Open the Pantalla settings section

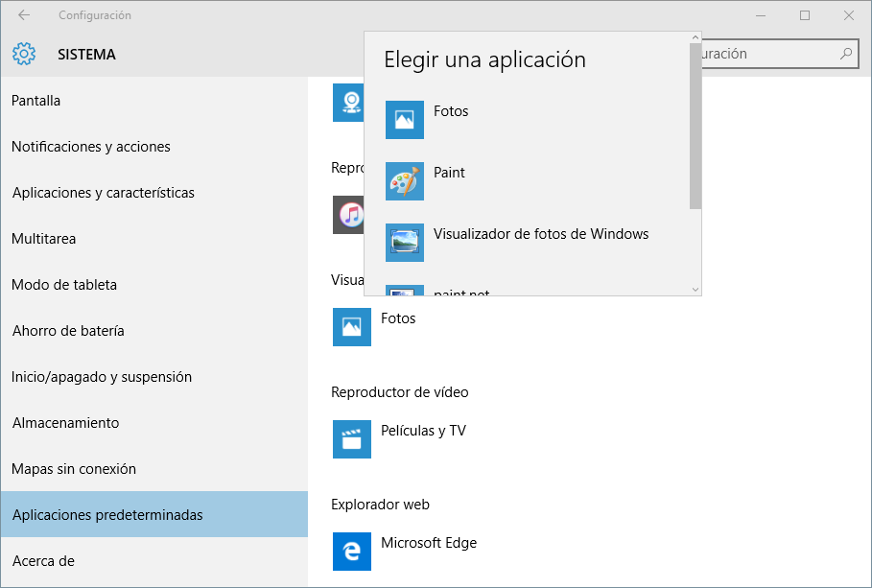pos(154,101)
